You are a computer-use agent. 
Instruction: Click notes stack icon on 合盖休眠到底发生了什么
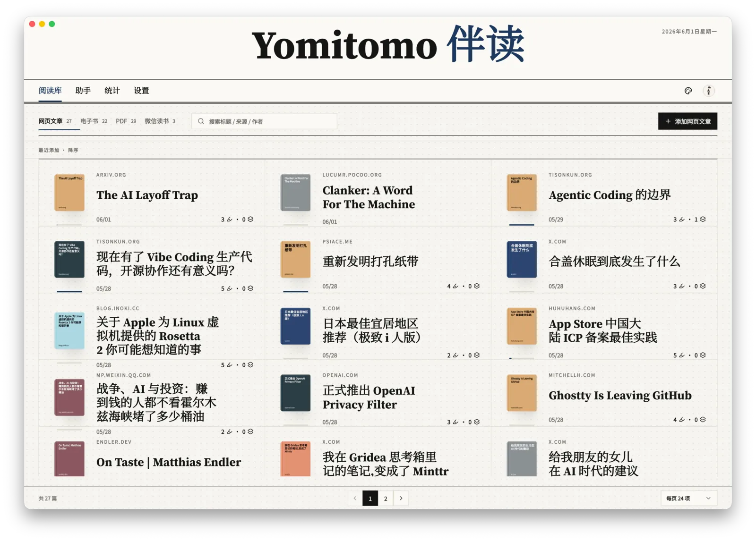tap(703, 286)
